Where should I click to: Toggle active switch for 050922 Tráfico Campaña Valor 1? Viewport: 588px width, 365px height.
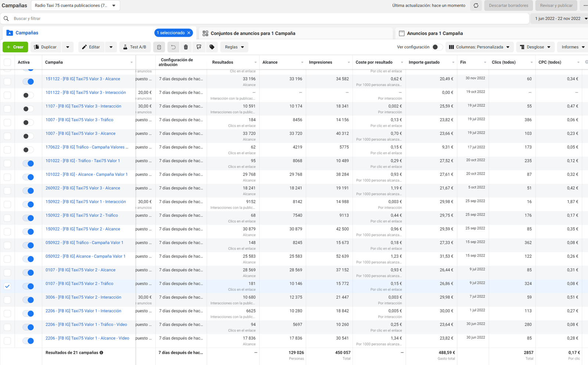(x=28, y=245)
